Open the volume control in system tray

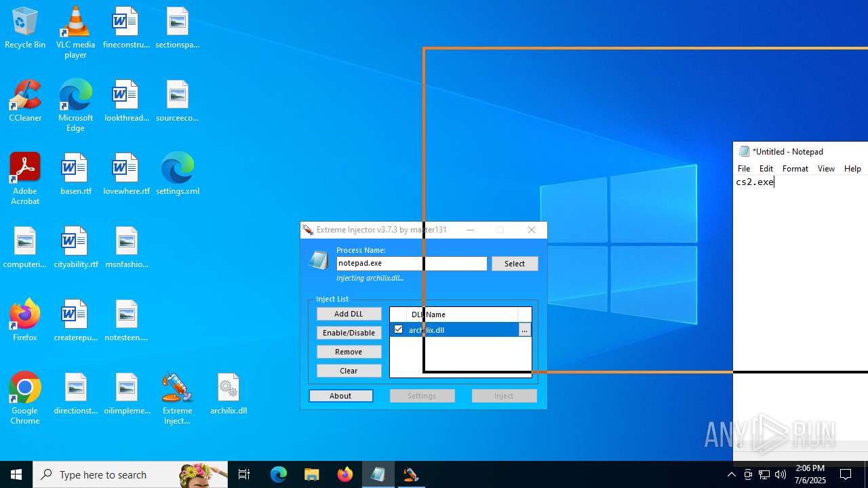(x=781, y=474)
